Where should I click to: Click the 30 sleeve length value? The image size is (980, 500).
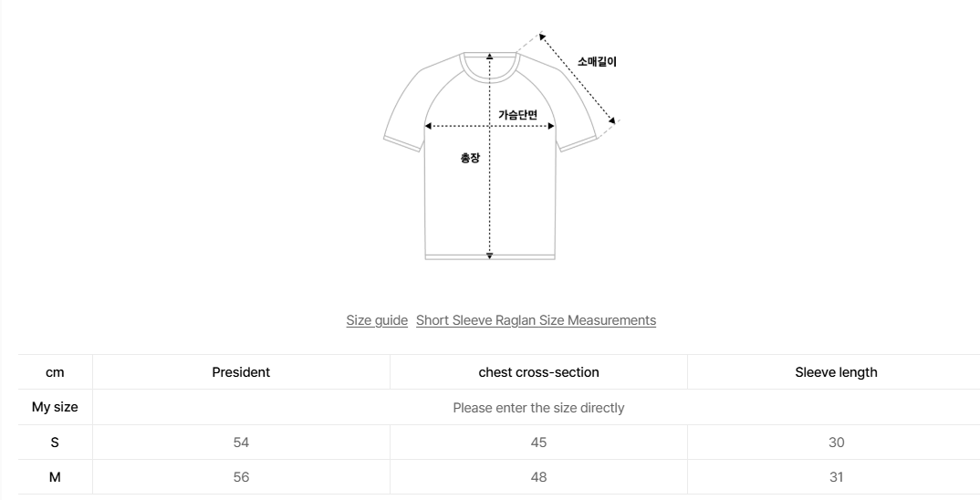[x=836, y=443]
